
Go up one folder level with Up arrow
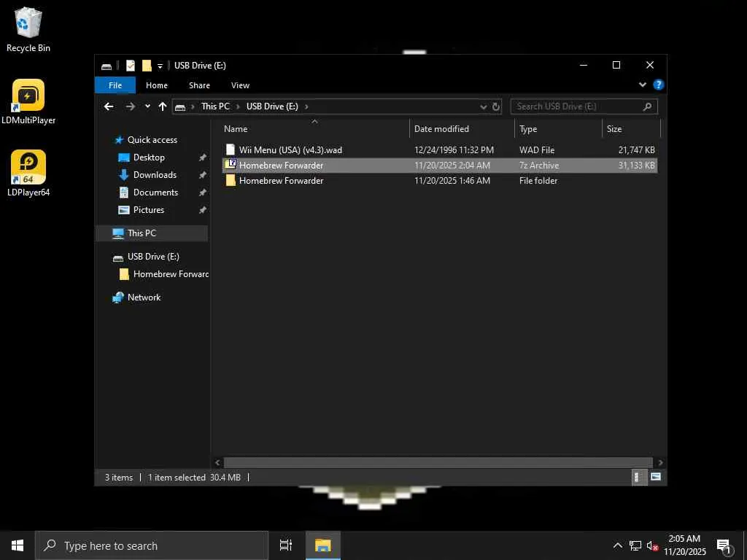click(x=163, y=106)
